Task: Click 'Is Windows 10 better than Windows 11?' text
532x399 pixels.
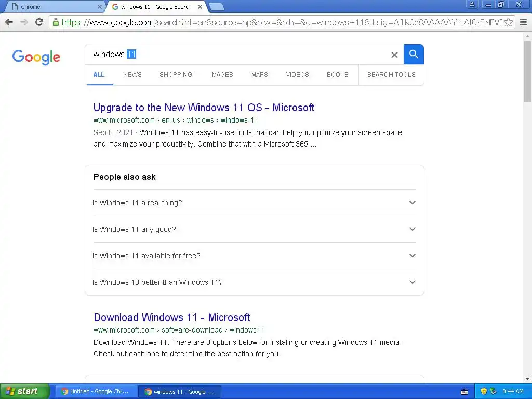Action: (x=157, y=282)
